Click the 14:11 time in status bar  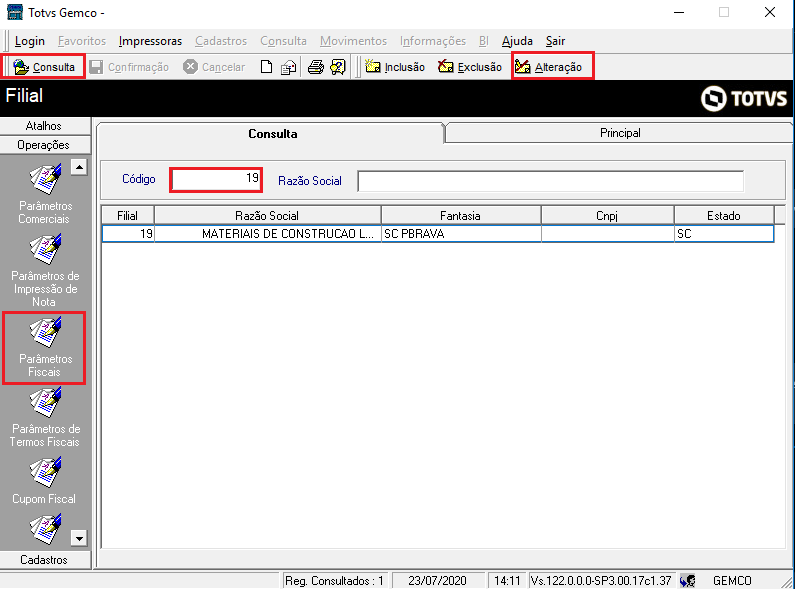pos(507,580)
